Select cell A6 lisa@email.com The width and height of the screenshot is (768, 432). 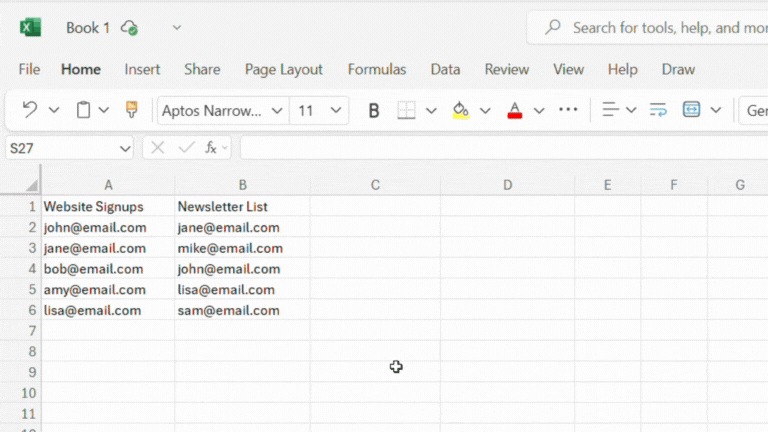pyautogui.click(x=108, y=311)
